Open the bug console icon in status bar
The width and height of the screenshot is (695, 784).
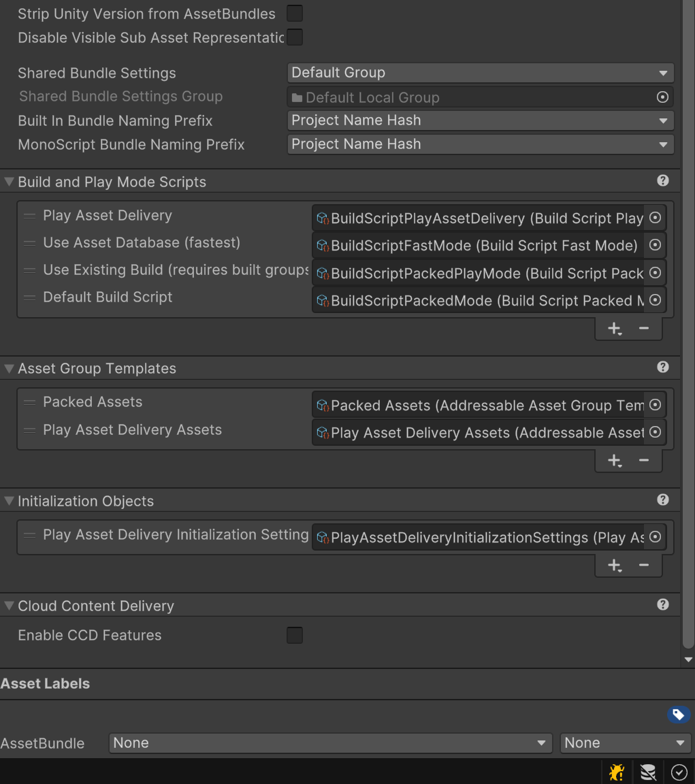click(x=616, y=772)
